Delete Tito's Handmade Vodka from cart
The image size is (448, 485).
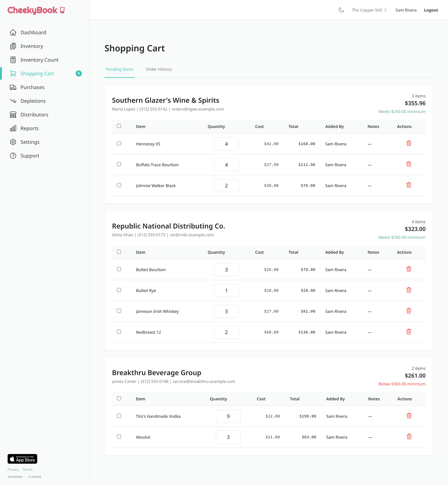pyautogui.click(x=409, y=416)
